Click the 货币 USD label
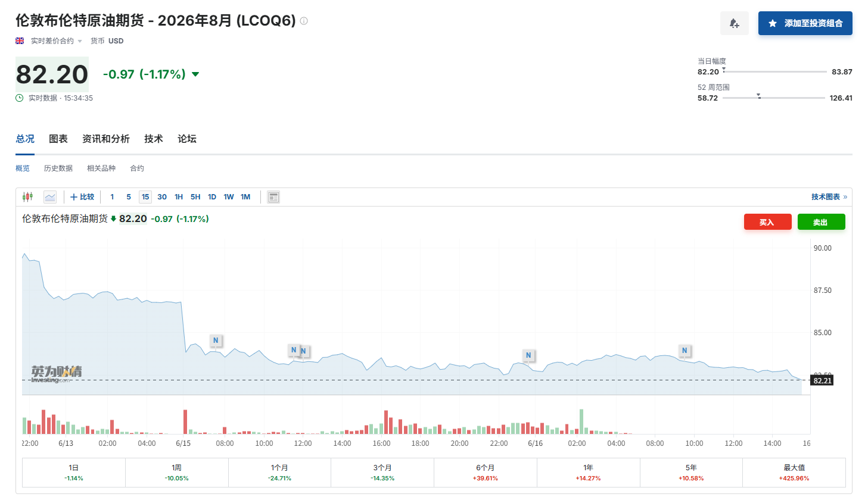Image resolution: width=868 pixels, height=500 pixels. [x=107, y=41]
